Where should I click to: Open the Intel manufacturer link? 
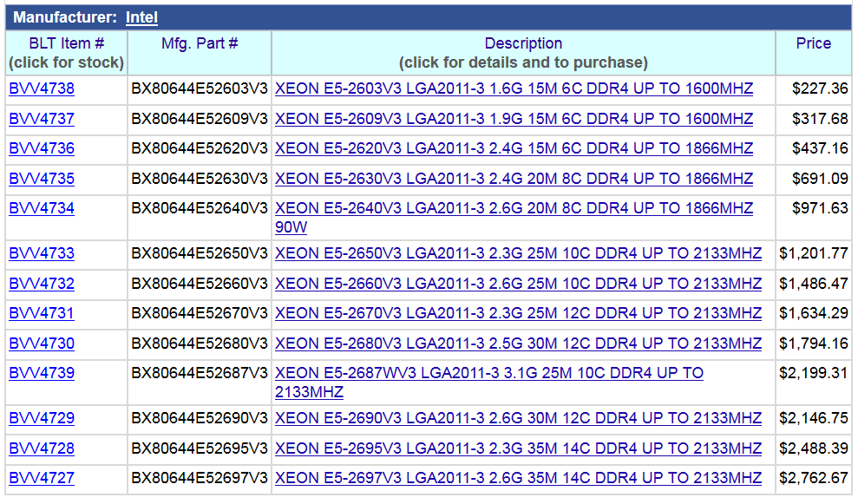click(x=141, y=17)
